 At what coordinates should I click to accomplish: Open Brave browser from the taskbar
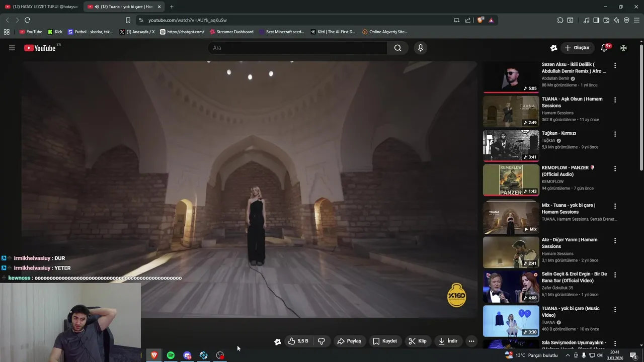[154, 355]
